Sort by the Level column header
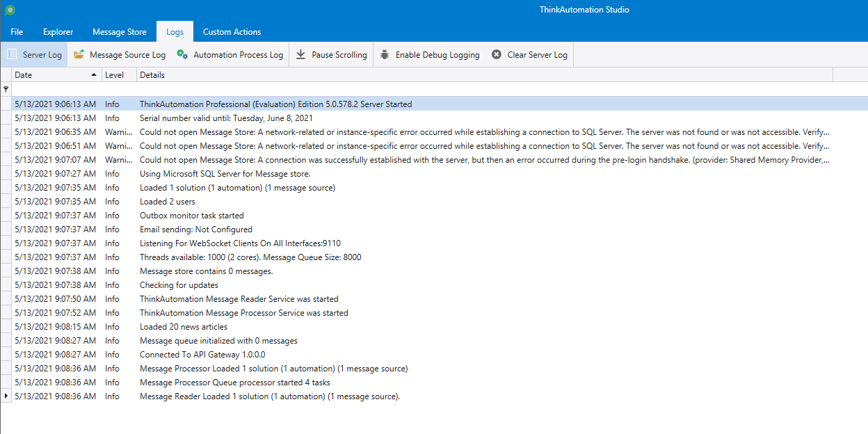The image size is (868, 434). tap(119, 74)
